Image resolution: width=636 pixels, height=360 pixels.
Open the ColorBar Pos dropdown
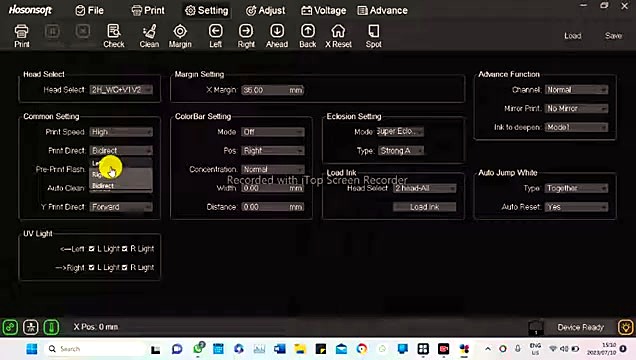273,150
